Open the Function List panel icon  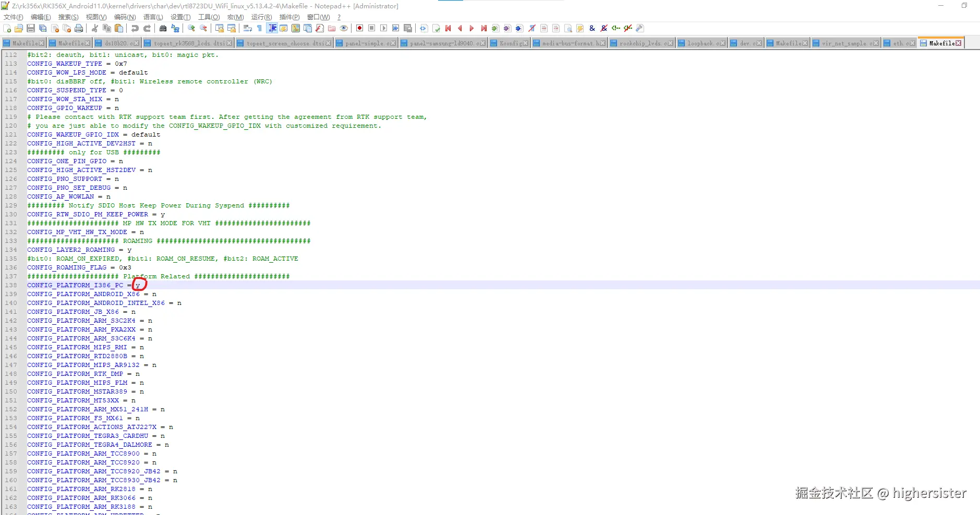tap(320, 28)
